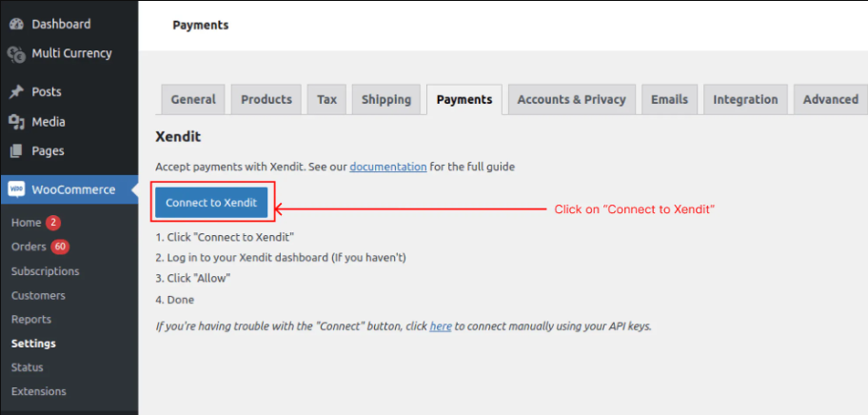
Task: Click the Payments page title
Action: [201, 25]
